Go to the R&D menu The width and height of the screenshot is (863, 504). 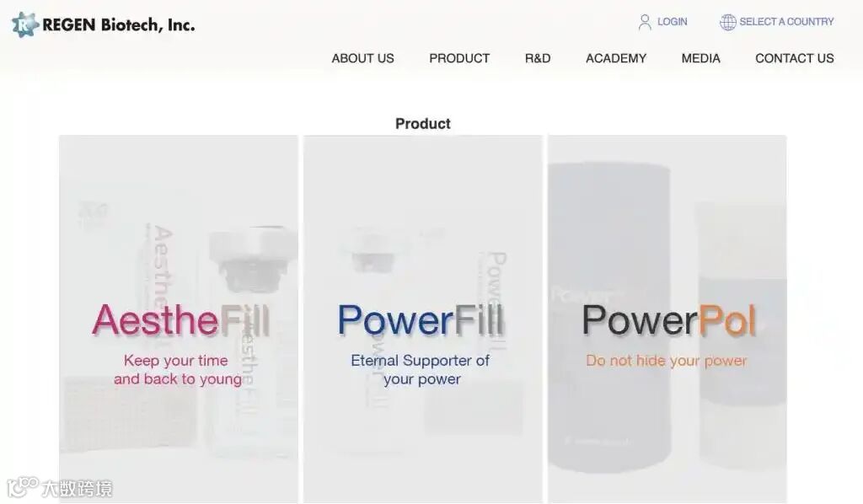(538, 58)
